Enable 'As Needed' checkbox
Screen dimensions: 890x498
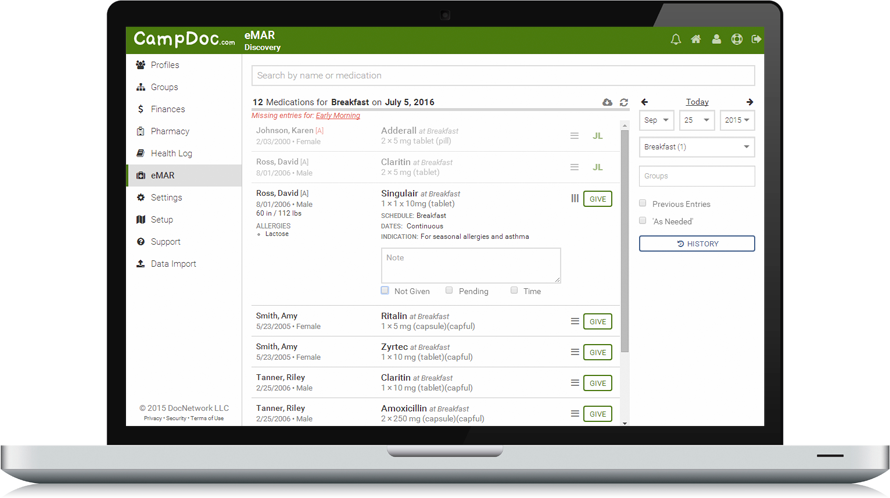(643, 220)
